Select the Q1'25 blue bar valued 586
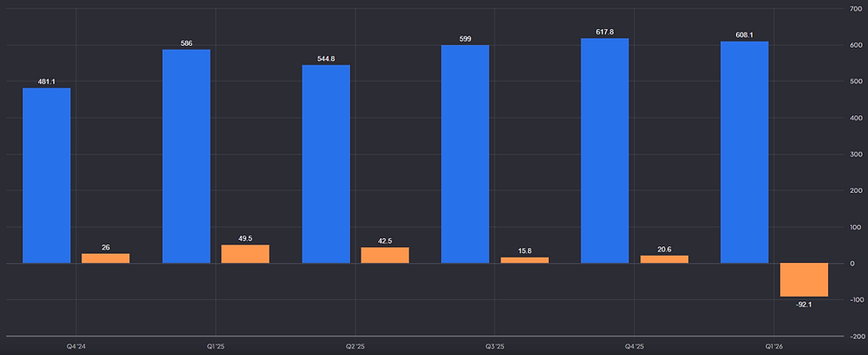 (186, 157)
